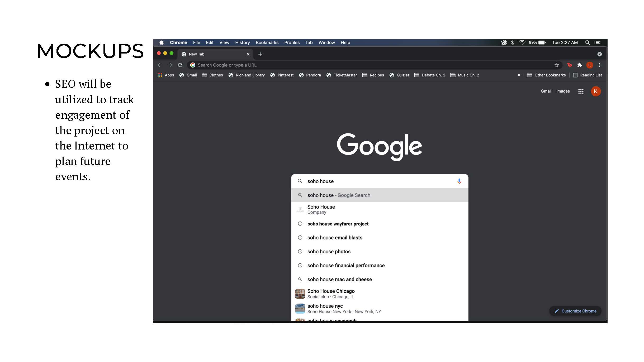Click the battery status icon

542,42
